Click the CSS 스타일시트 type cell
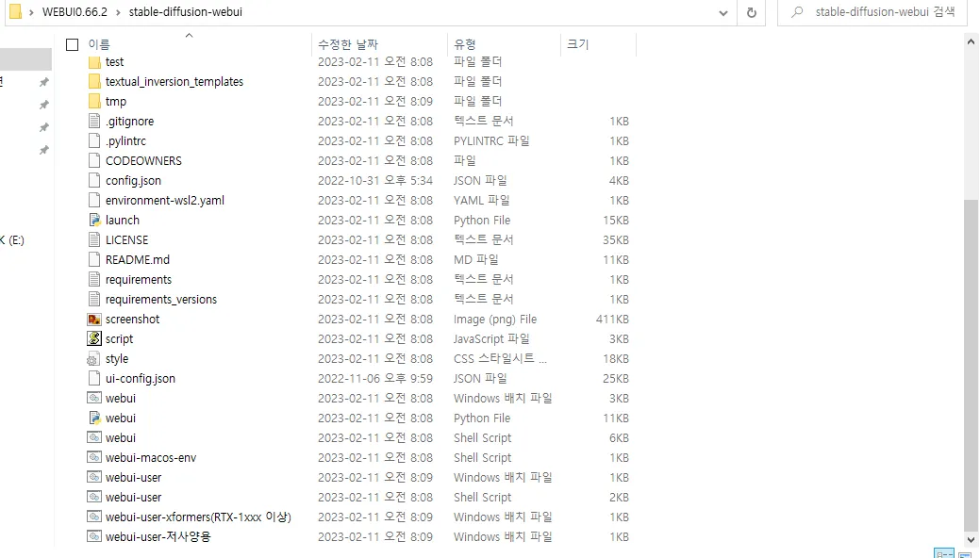980x558 pixels. [x=500, y=359]
